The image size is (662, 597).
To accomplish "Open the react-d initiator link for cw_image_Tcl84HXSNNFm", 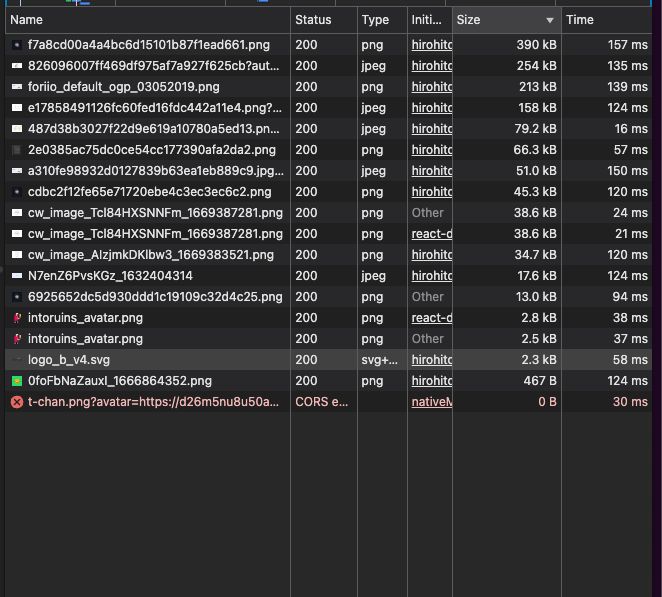I will click(431, 234).
